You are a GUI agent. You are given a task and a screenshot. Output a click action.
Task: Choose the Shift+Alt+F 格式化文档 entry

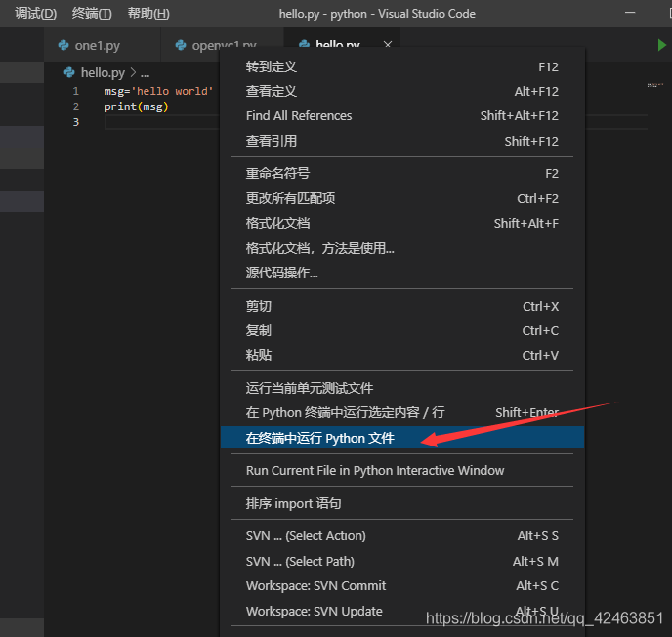click(x=402, y=224)
